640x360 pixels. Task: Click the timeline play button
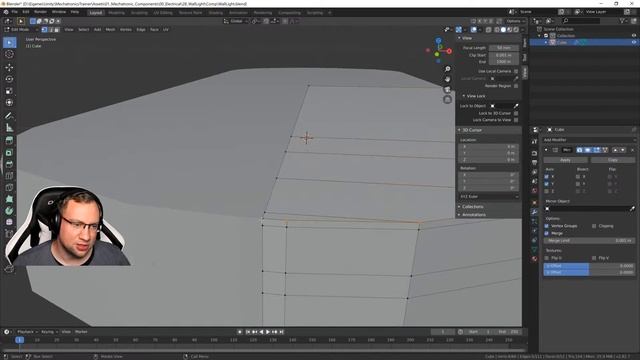tap(268, 332)
